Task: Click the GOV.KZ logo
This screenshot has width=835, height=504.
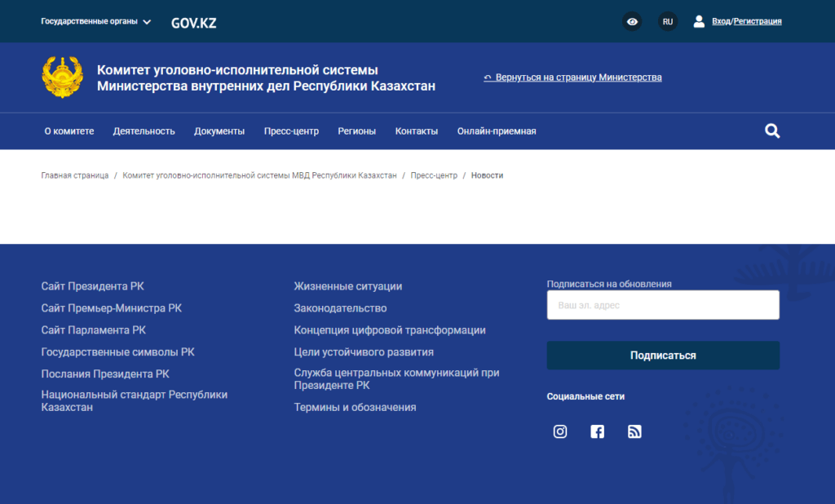Action: click(x=194, y=23)
